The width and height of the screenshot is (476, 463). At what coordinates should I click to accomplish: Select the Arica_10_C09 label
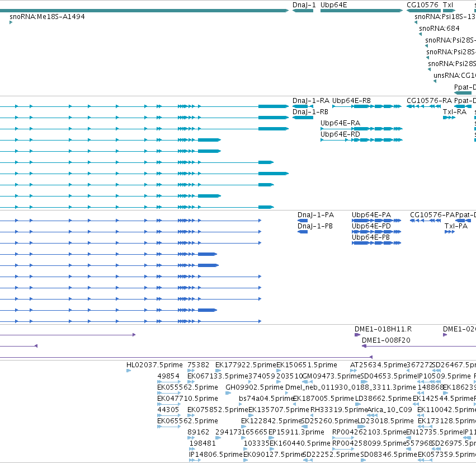pyautogui.click(x=390, y=410)
